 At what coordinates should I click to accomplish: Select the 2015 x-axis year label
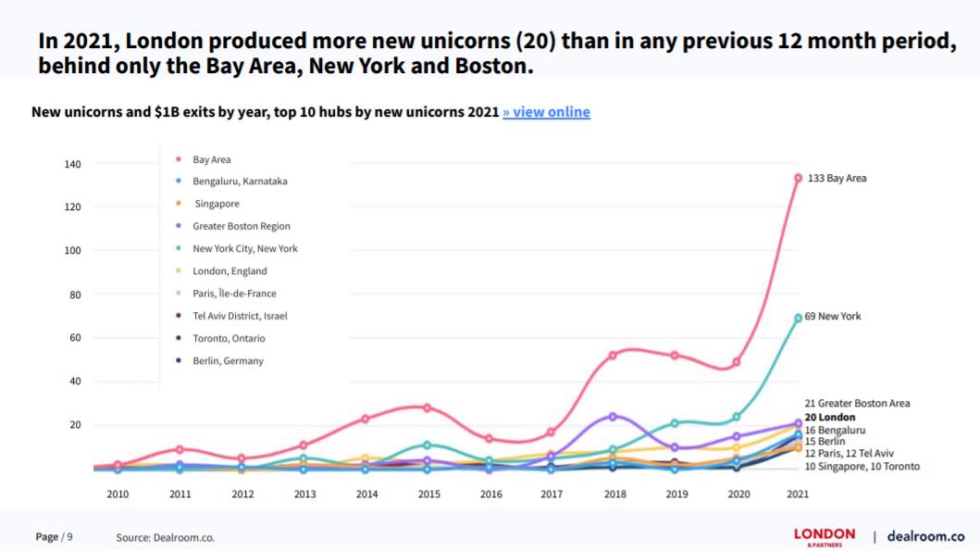point(427,495)
